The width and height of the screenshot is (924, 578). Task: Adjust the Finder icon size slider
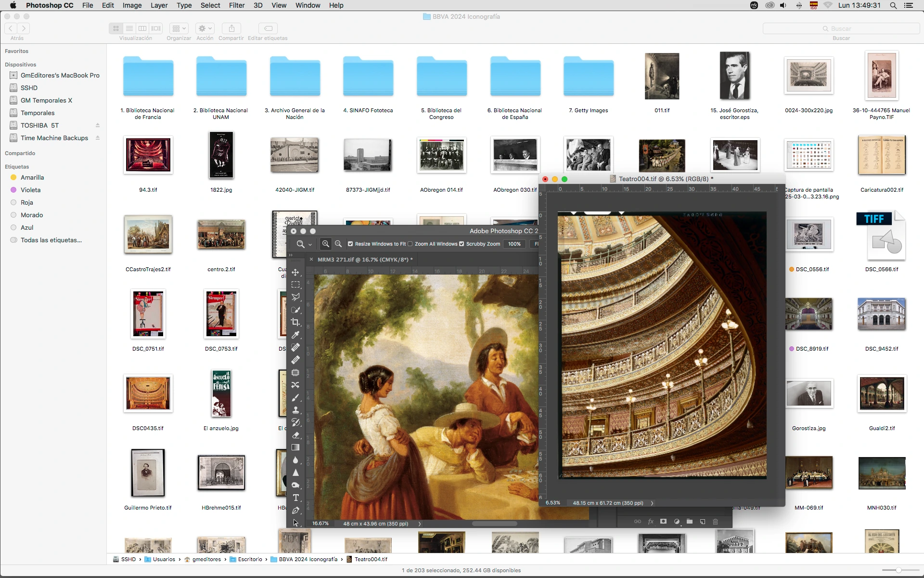coord(898,570)
